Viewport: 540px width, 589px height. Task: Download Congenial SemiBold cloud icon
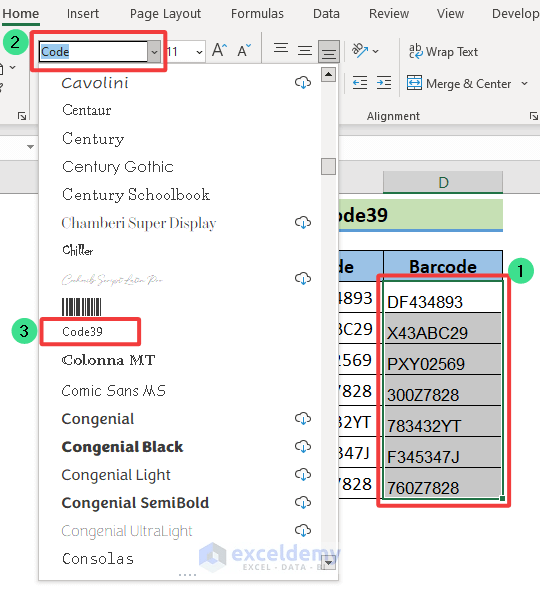[x=303, y=502]
